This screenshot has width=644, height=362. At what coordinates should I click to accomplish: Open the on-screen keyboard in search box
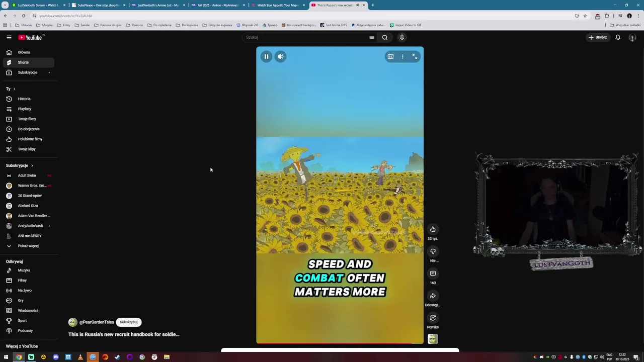pyautogui.click(x=372, y=37)
